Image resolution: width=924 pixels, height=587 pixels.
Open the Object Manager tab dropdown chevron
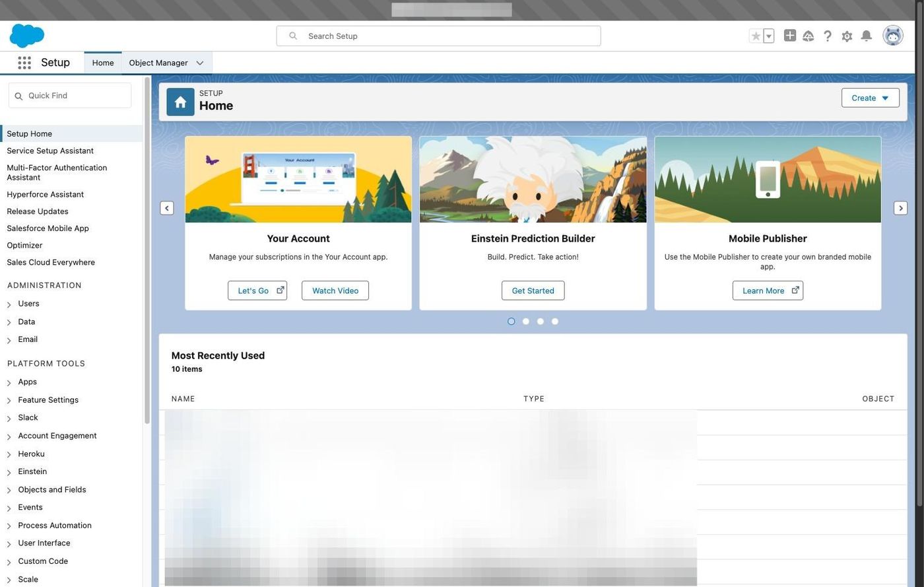click(199, 63)
